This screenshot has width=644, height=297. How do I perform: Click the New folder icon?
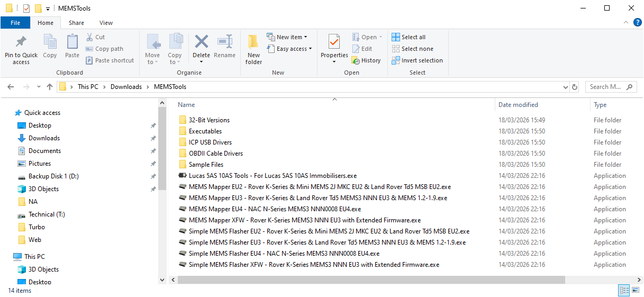253,42
